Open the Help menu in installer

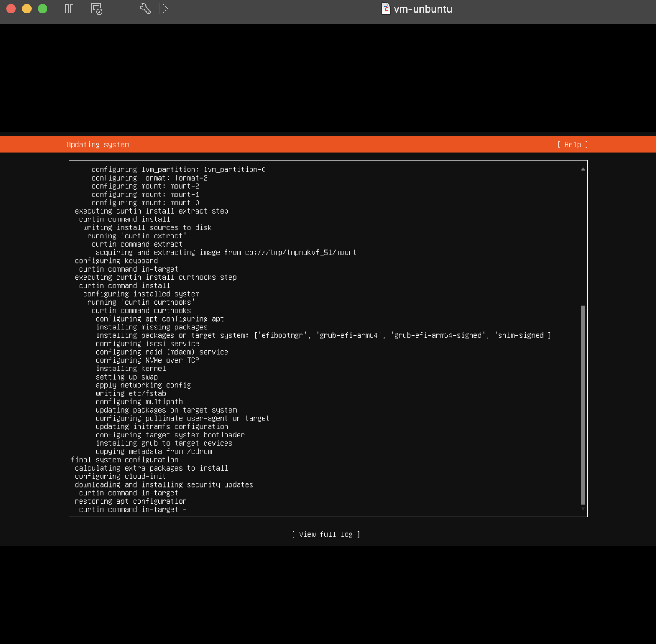pyautogui.click(x=572, y=145)
